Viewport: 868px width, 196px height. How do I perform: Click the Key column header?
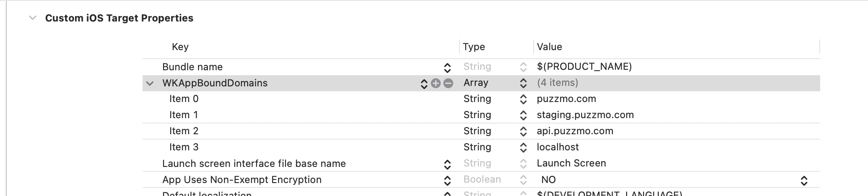click(180, 47)
